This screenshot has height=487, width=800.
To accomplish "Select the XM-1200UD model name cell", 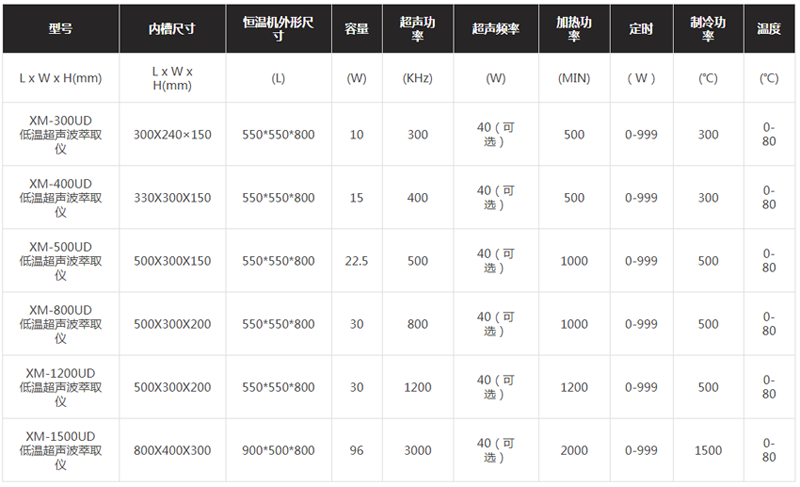I will tap(60, 387).
